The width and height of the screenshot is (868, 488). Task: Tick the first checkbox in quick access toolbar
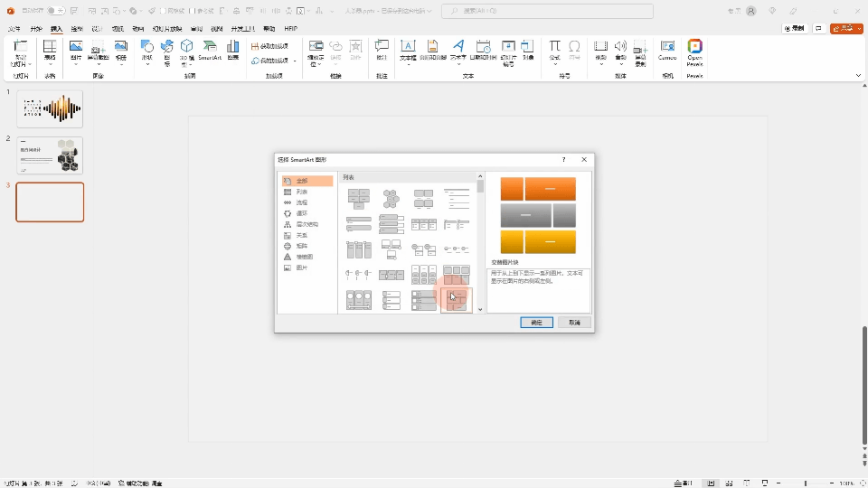click(164, 11)
